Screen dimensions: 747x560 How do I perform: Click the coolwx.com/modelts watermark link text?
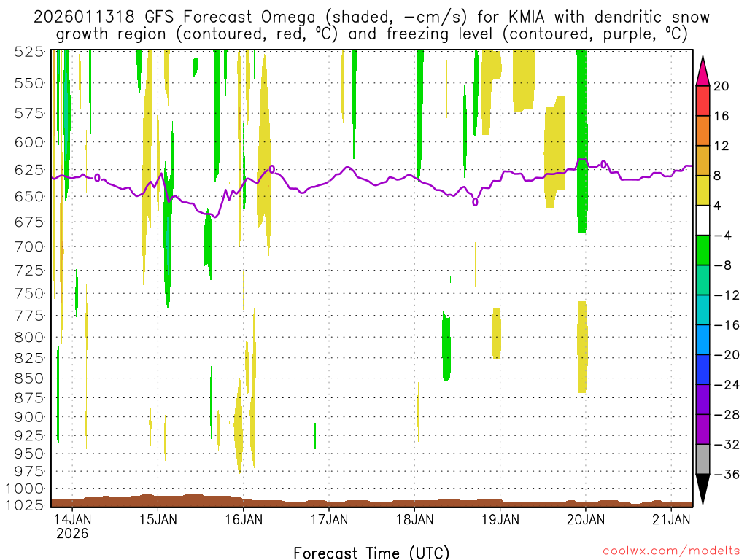pos(671,551)
